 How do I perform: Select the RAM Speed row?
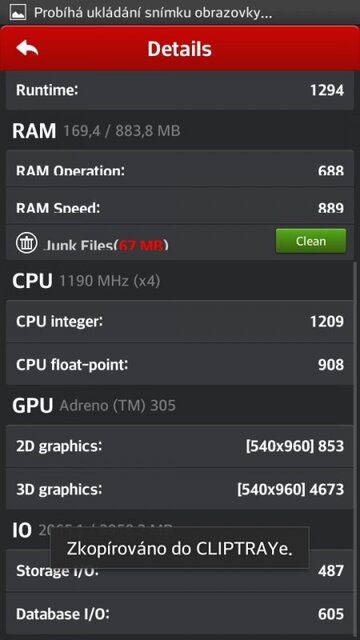point(180,206)
